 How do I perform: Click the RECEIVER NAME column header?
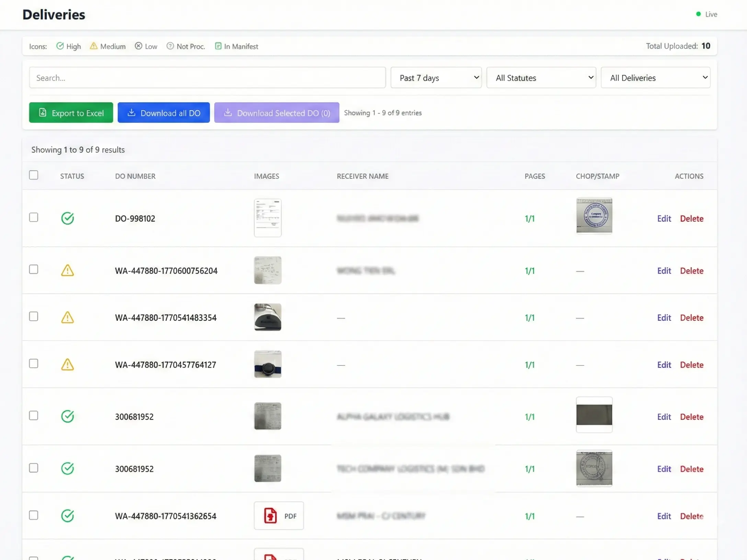coord(363,176)
